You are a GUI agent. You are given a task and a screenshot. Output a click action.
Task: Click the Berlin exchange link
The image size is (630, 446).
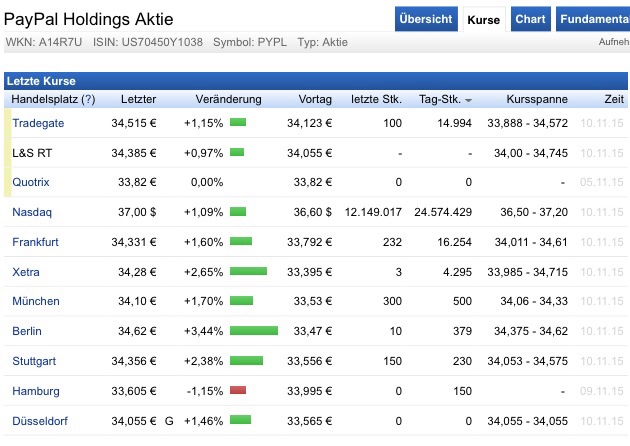pos(28,331)
